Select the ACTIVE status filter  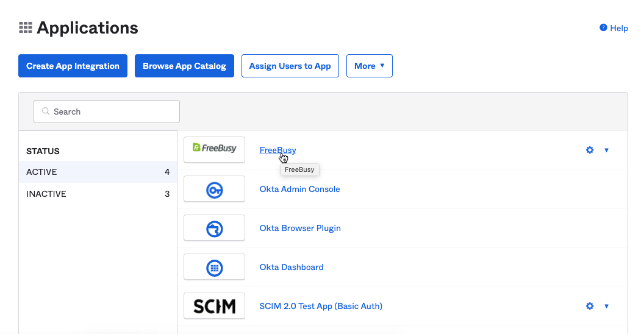coord(98,172)
